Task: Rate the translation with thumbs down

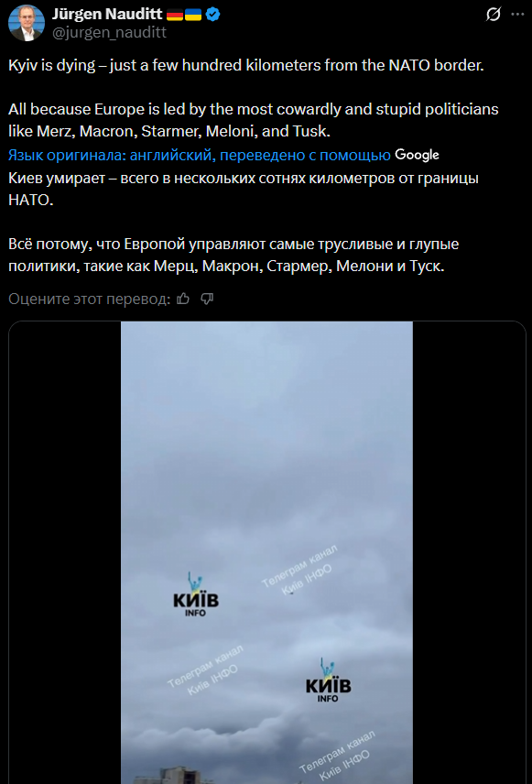Action: pos(207,299)
